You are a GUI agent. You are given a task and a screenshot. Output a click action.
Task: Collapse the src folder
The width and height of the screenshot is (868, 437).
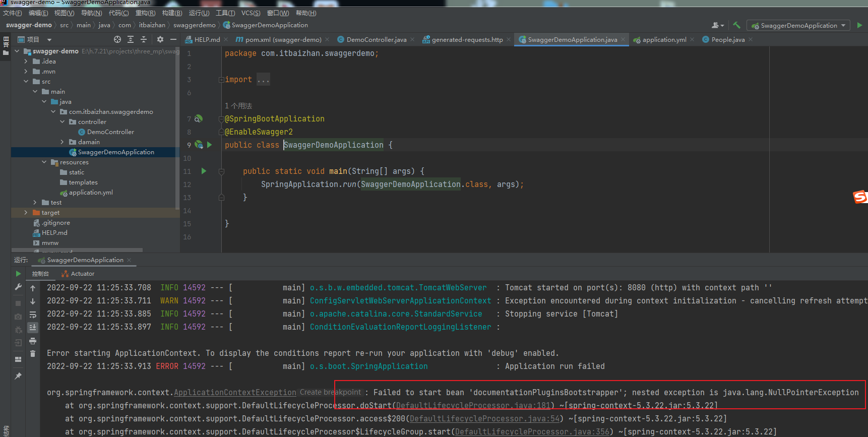pos(26,82)
